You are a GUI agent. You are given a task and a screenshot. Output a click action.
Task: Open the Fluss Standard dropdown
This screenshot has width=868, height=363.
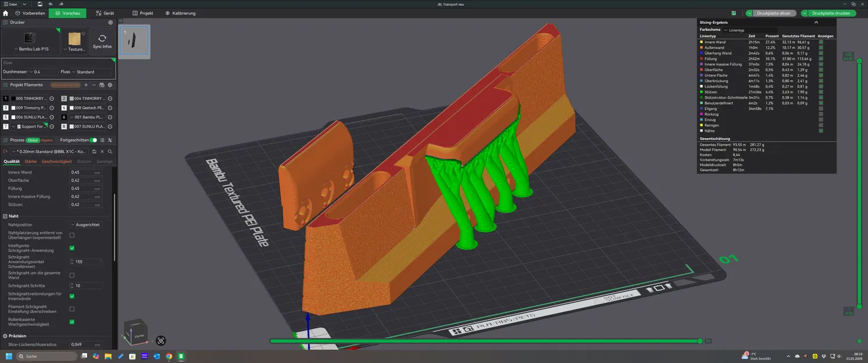click(x=92, y=72)
